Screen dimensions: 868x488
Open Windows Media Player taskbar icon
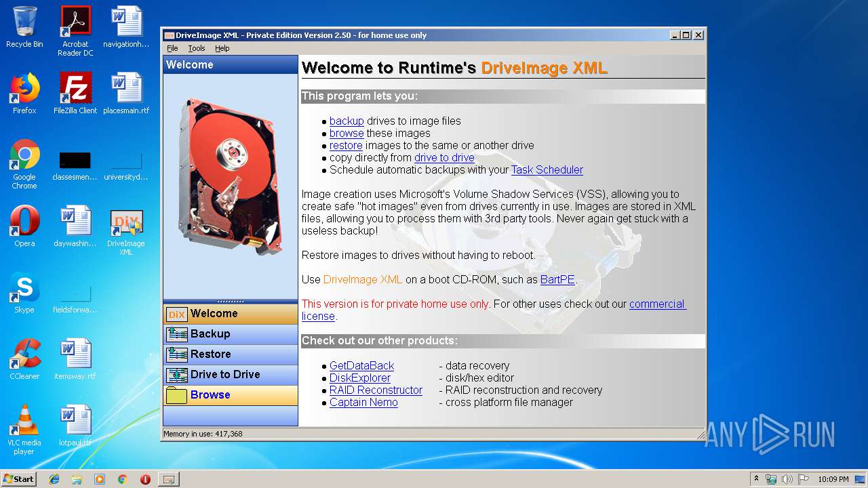[x=100, y=479]
